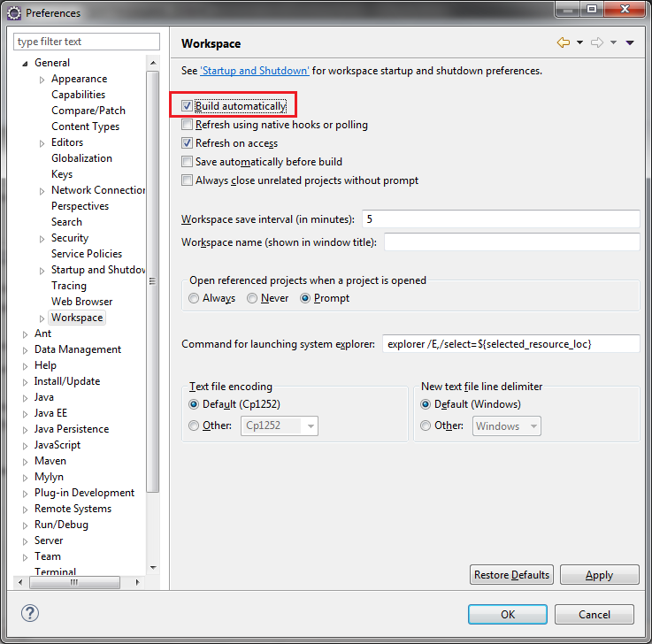Expand the Java tree node

pyautogui.click(x=25, y=398)
